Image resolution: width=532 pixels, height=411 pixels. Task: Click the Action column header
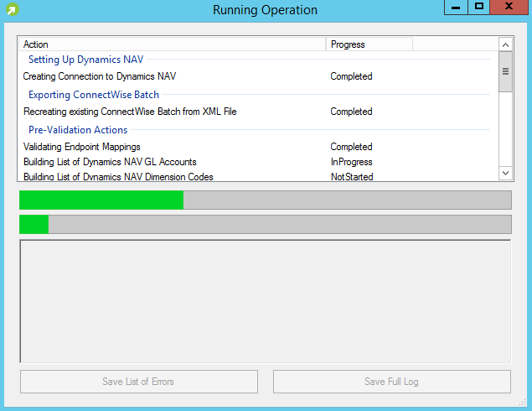point(172,44)
